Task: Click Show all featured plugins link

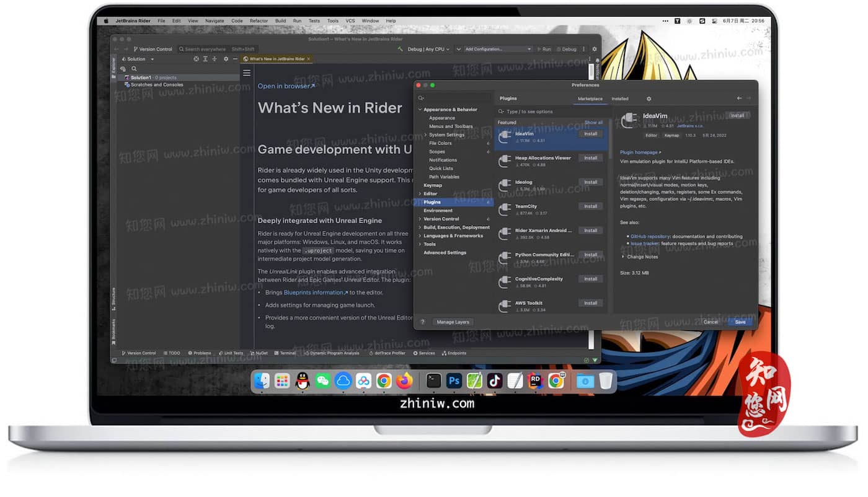Action: (x=593, y=123)
